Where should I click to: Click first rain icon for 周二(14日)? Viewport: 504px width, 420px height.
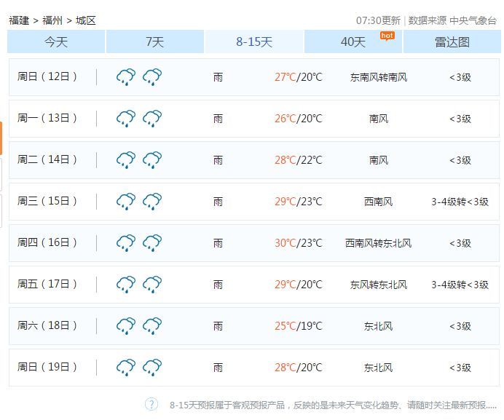pyautogui.click(x=126, y=159)
